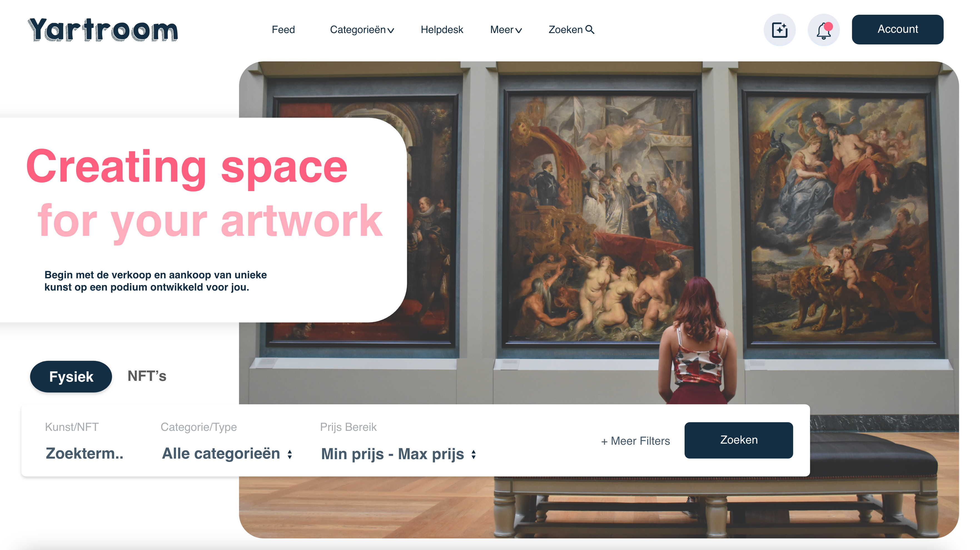Switch the toggle to Fysiek

pos(71,376)
